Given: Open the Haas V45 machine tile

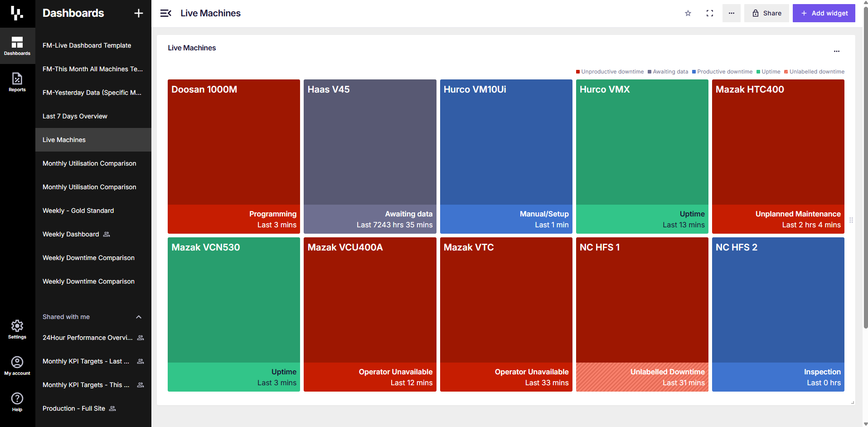Looking at the screenshot, I should pos(370,157).
